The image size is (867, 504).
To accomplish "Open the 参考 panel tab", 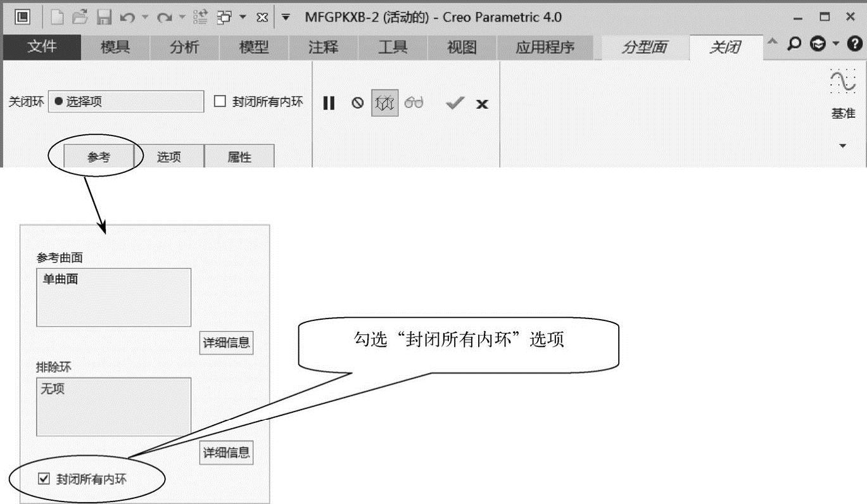I will click(99, 157).
